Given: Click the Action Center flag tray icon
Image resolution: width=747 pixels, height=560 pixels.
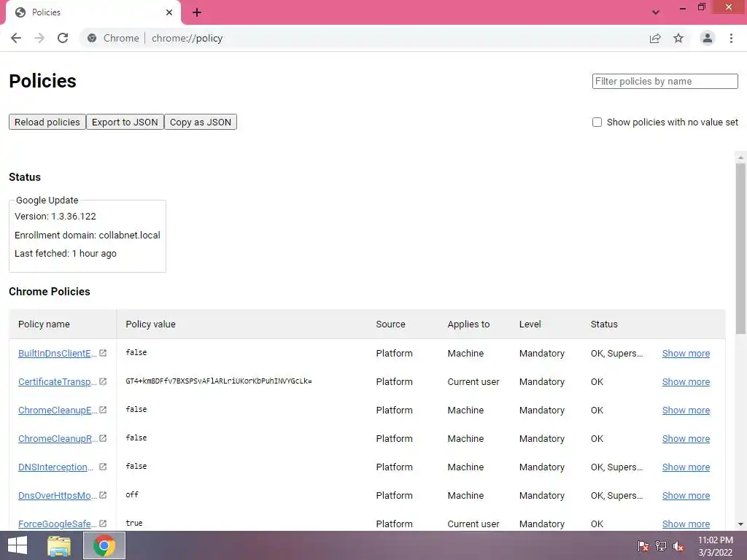Looking at the screenshot, I should pyautogui.click(x=643, y=546).
